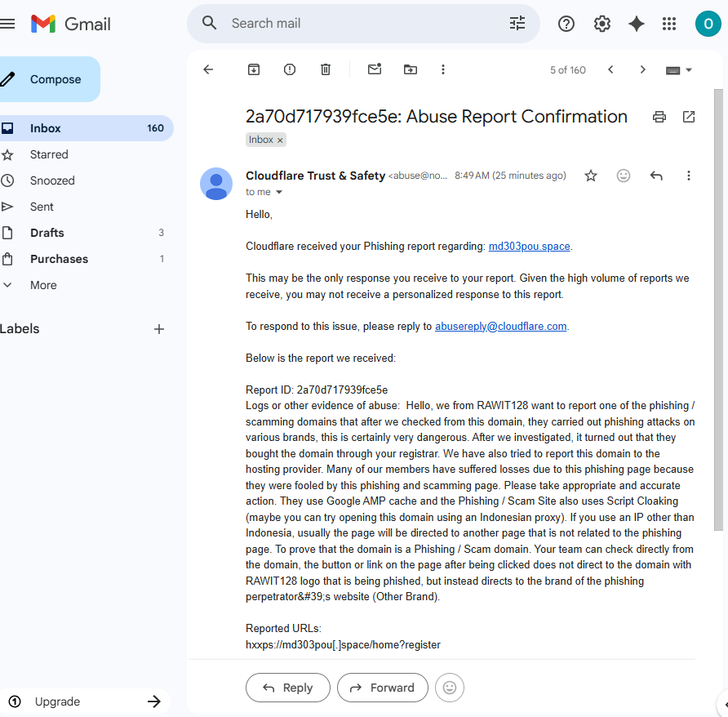Screen dimensions: 728x717
Task: Add emoji reaction next to Forward
Action: [450, 688]
